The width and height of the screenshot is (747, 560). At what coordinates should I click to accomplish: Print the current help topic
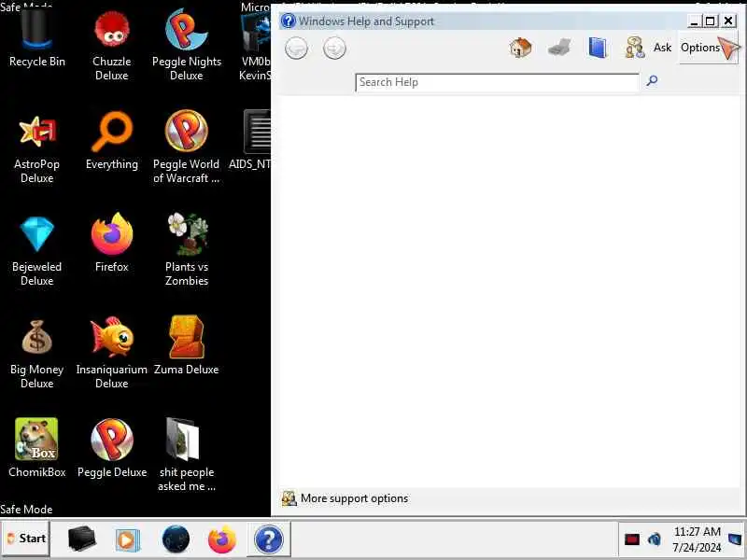[558, 48]
